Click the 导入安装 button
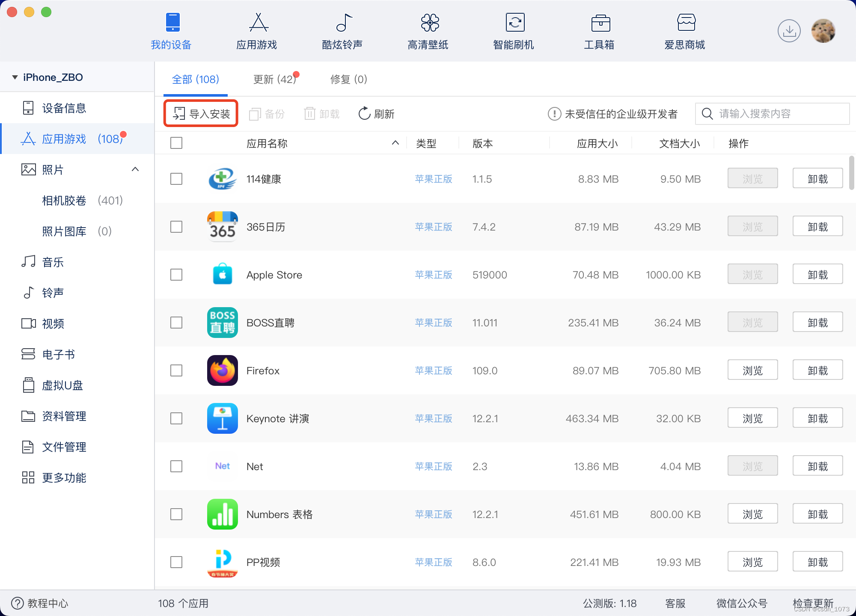This screenshot has height=616, width=856. [x=201, y=114]
